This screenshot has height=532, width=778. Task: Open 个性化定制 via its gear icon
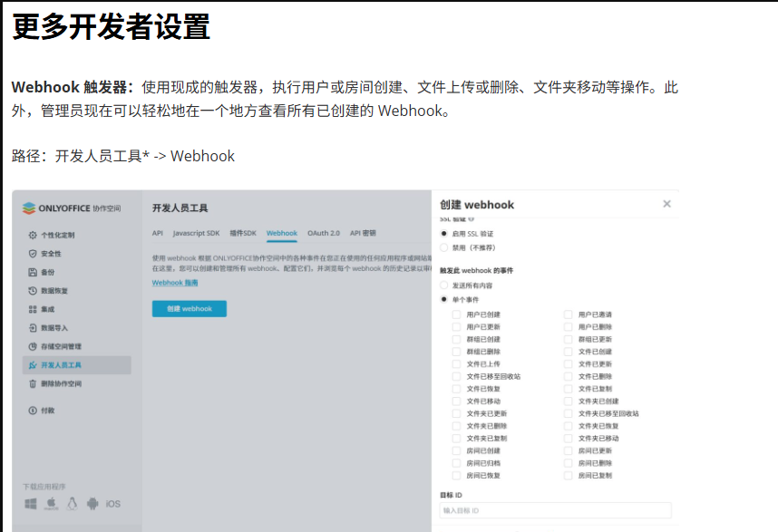point(33,235)
